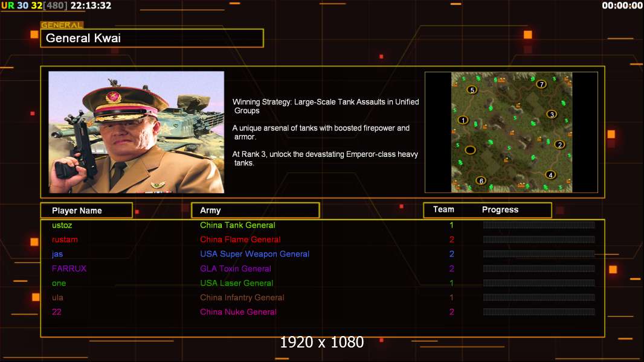Image resolution: width=644 pixels, height=362 pixels.
Task: Click the loading progress bar for jas
Action: click(x=539, y=254)
